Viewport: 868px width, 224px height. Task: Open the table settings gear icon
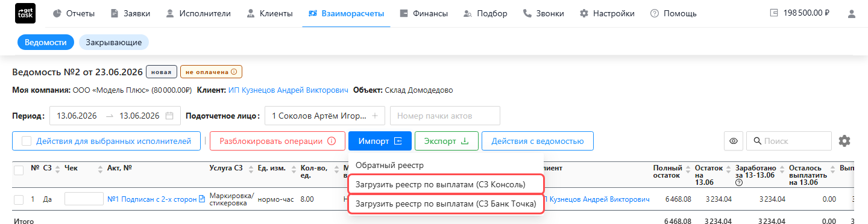point(844,142)
